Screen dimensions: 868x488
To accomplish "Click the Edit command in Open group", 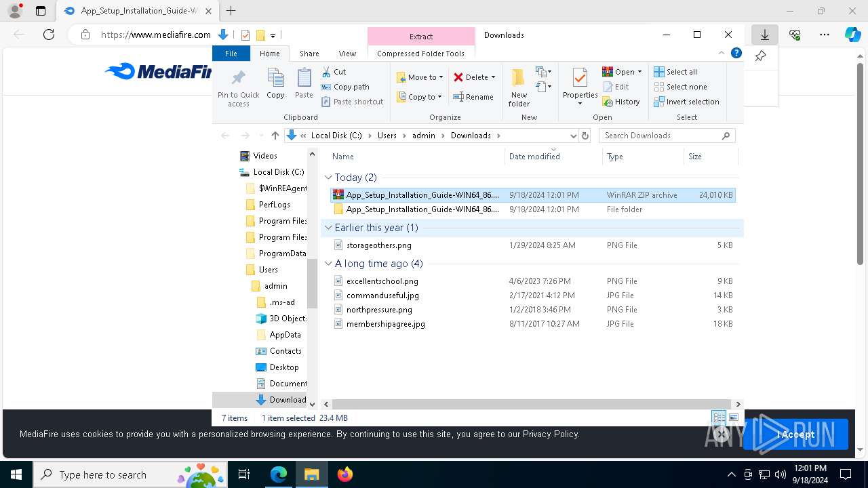I will pos(616,87).
